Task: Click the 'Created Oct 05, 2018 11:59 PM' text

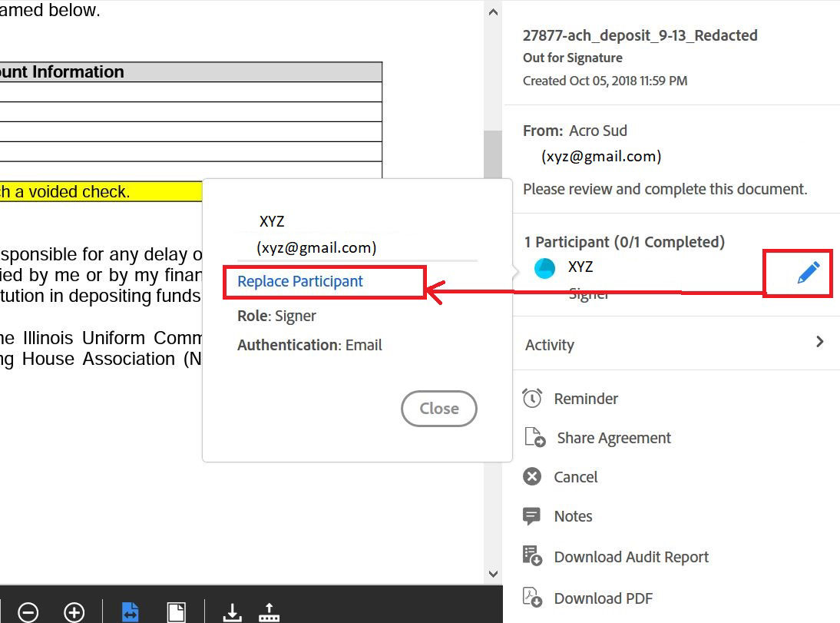Action: pyautogui.click(x=605, y=81)
